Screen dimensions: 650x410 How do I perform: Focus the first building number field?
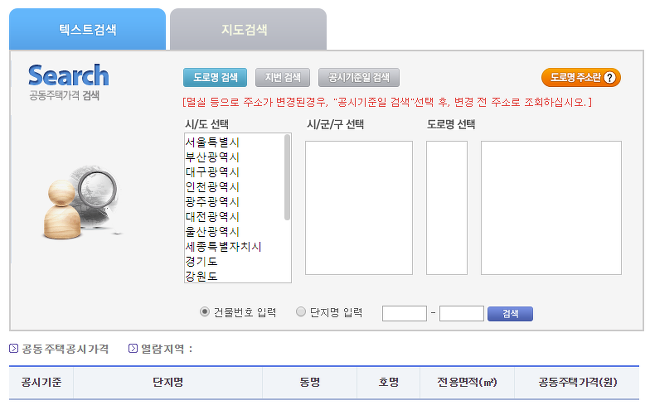[x=404, y=313]
